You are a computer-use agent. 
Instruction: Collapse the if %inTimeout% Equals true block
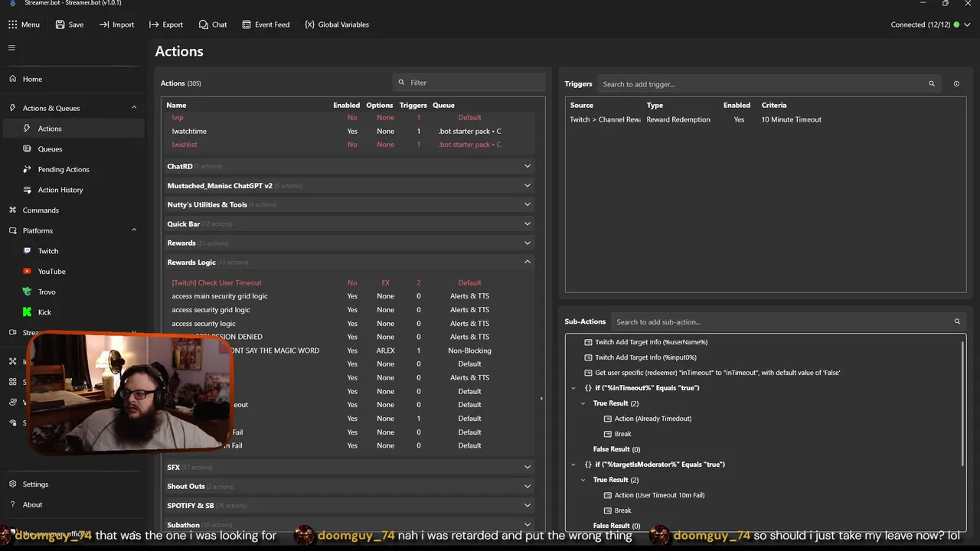click(573, 388)
